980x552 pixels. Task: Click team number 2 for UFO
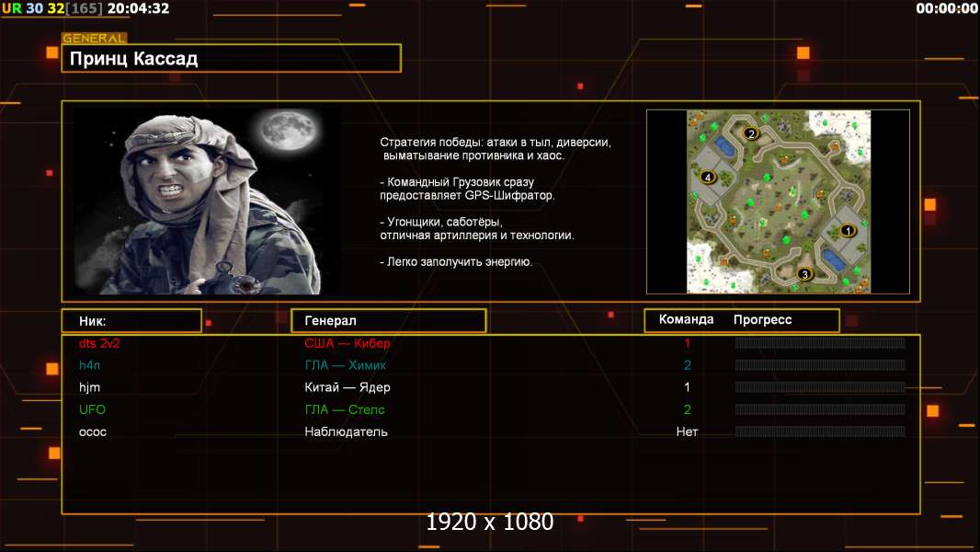pos(687,409)
